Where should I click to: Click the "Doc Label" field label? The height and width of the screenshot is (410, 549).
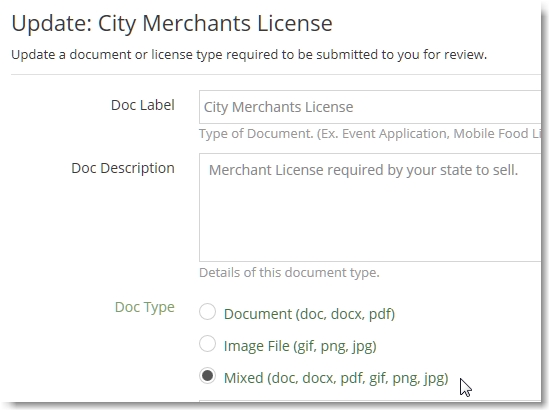[143, 105]
